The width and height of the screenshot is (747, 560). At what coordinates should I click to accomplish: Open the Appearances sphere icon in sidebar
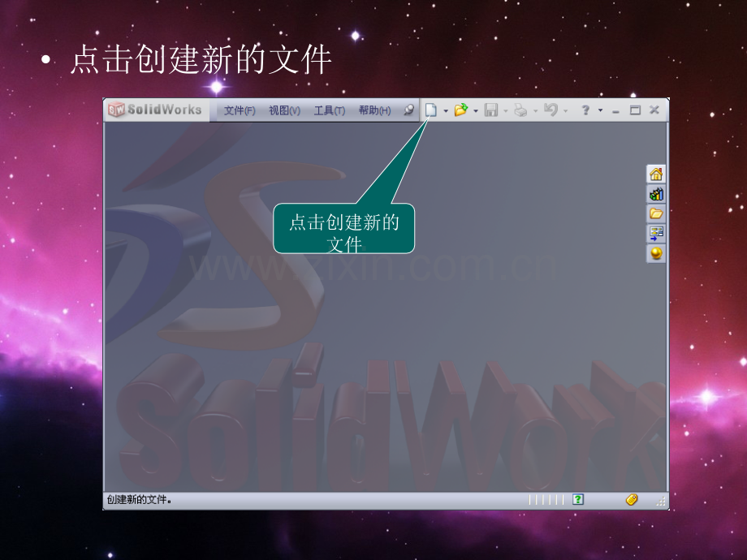coord(656,253)
